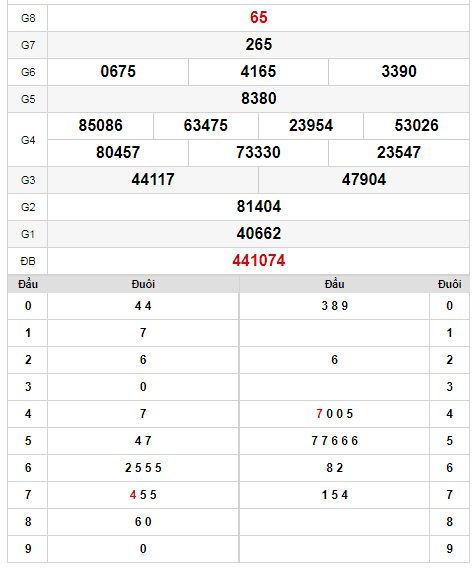Select tail value 0 in Đầu row 3
This screenshot has width=473, height=568.
[143, 387]
